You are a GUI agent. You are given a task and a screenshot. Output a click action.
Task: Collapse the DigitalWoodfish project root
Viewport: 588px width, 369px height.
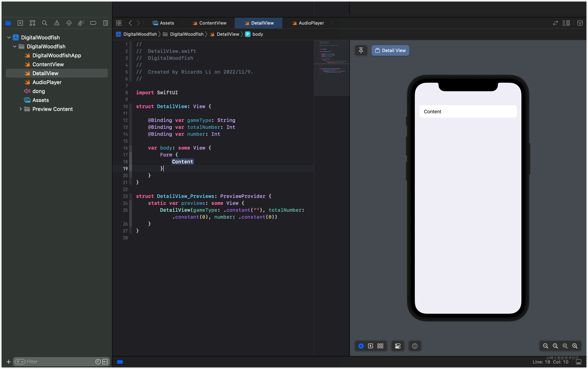click(x=9, y=38)
